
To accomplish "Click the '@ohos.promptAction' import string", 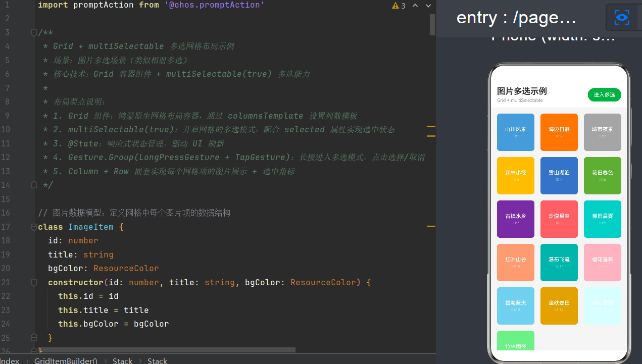I will click(x=215, y=5).
